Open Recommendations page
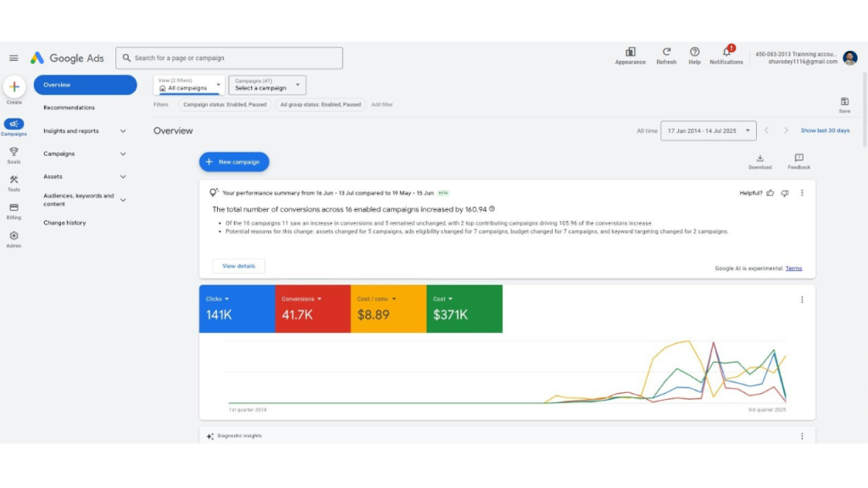868x488 pixels. tap(70, 108)
